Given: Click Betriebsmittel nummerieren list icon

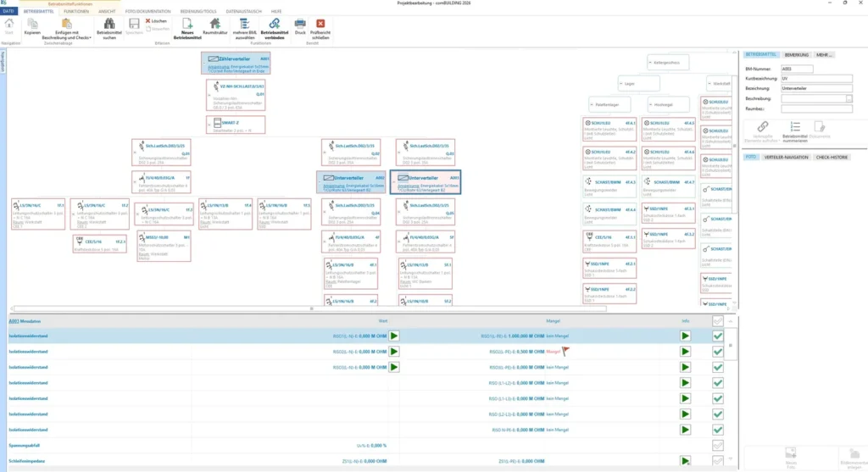Looking at the screenshot, I should click(x=795, y=127).
